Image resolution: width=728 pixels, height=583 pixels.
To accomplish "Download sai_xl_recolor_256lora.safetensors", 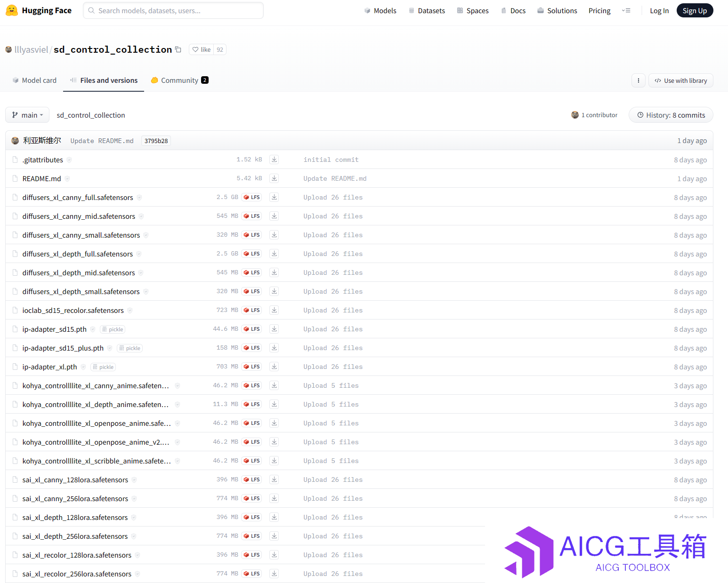I will pyautogui.click(x=274, y=574).
